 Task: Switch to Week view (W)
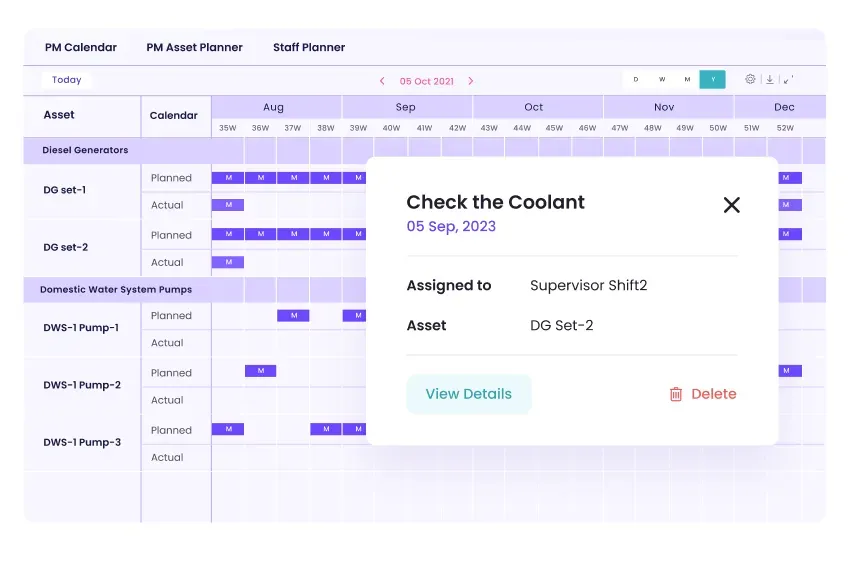pyautogui.click(x=662, y=80)
